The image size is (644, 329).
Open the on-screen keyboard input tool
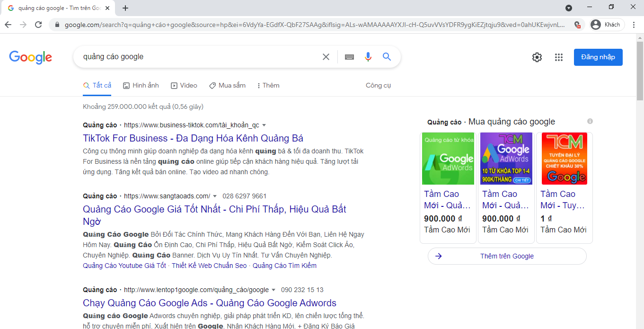(x=349, y=57)
